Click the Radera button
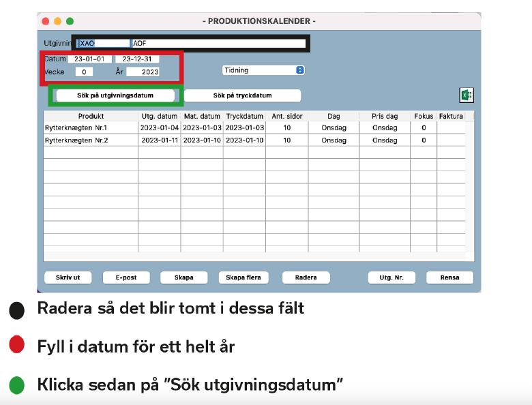Image resolution: width=532 pixels, height=405 pixels. pos(306,277)
